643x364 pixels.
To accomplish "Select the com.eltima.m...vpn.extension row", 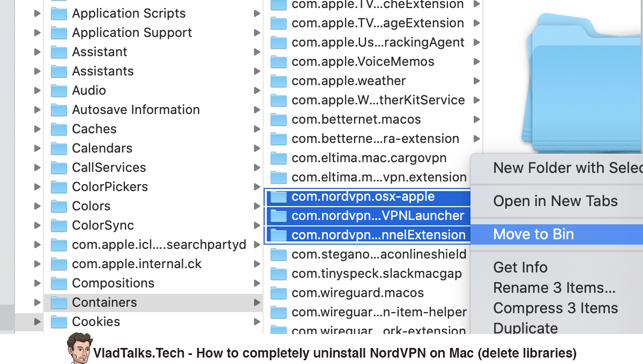I will point(368,177).
